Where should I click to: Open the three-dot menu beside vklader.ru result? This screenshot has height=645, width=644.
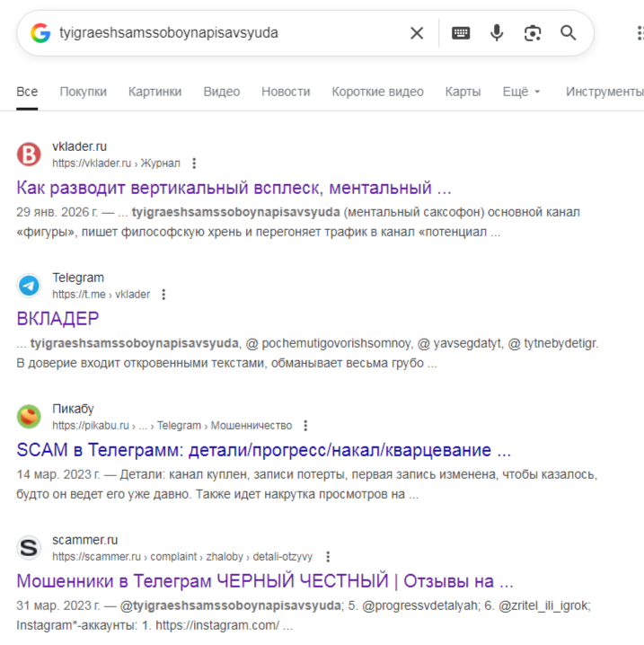point(194,163)
